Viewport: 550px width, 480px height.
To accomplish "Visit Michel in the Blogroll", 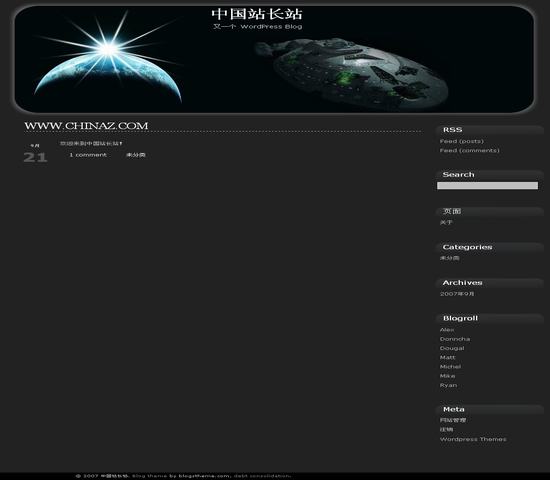I will 450,366.
